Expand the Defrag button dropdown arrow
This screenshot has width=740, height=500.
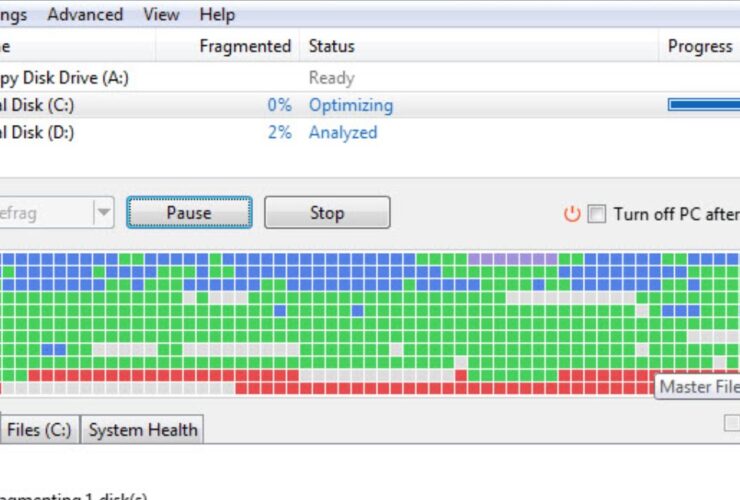click(103, 212)
